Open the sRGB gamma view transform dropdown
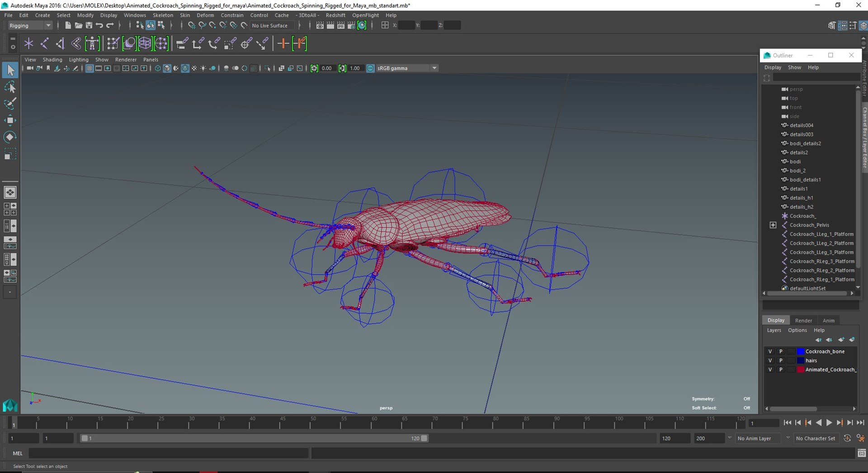This screenshot has width=868, height=473. [x=407, y=68]
